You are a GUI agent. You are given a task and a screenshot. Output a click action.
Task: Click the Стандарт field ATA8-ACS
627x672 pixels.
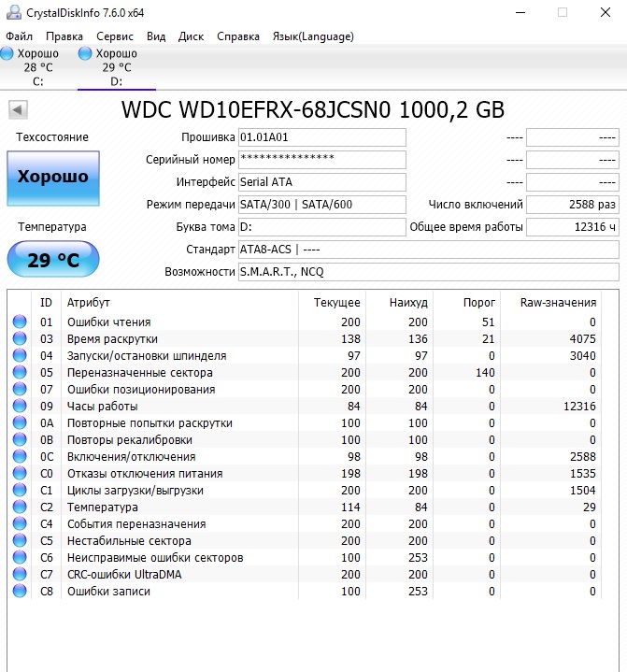click(429, 250)
